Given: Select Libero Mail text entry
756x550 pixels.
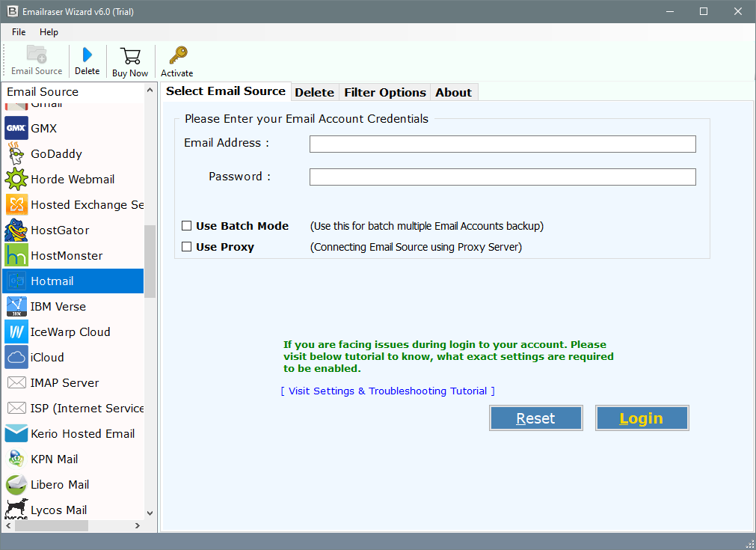Looking at the screenshot, I should [x=60, y=484].
